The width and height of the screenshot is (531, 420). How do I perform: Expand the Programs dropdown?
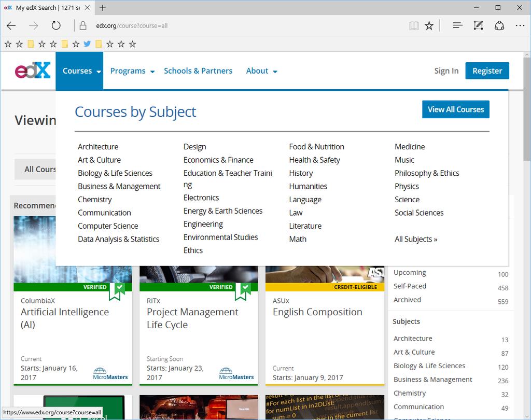point(132,71)
